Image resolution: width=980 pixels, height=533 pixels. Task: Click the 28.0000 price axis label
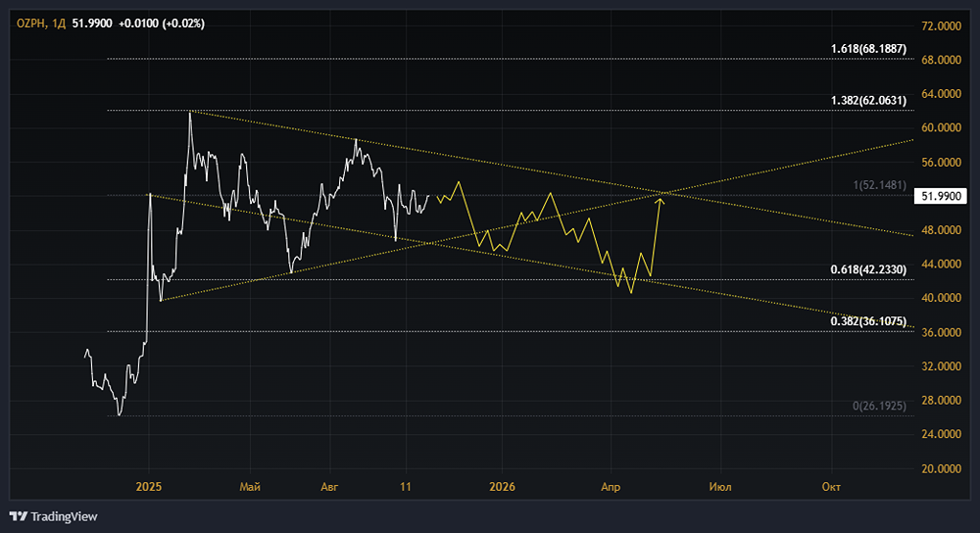pos(941,400)
